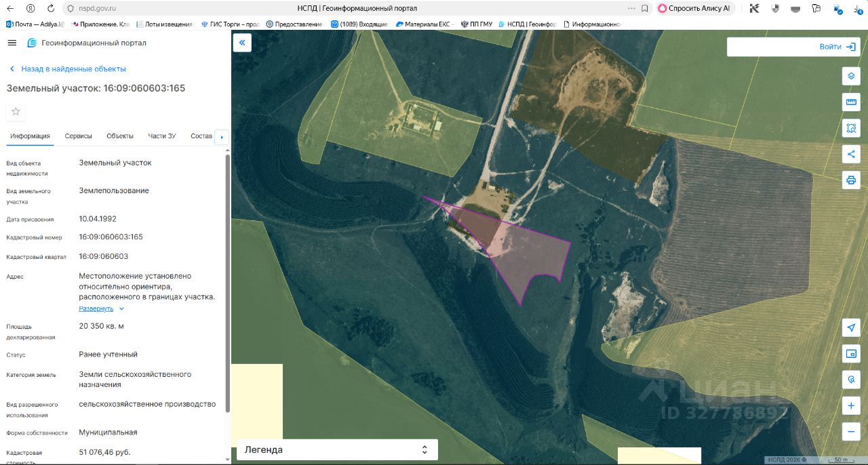Select the area value 20 350 кв. м
868x465 pixels.
(x=101, y=326)
